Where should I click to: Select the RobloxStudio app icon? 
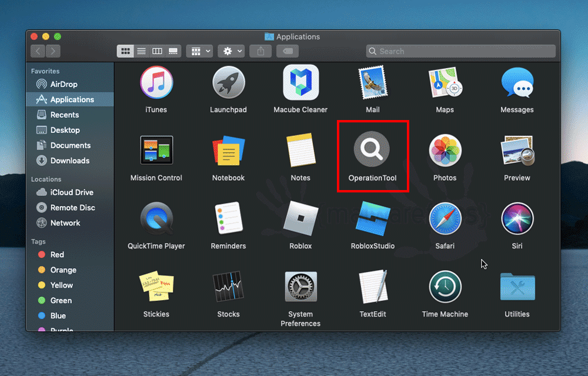pyautogui.click(x=373, y=218)
